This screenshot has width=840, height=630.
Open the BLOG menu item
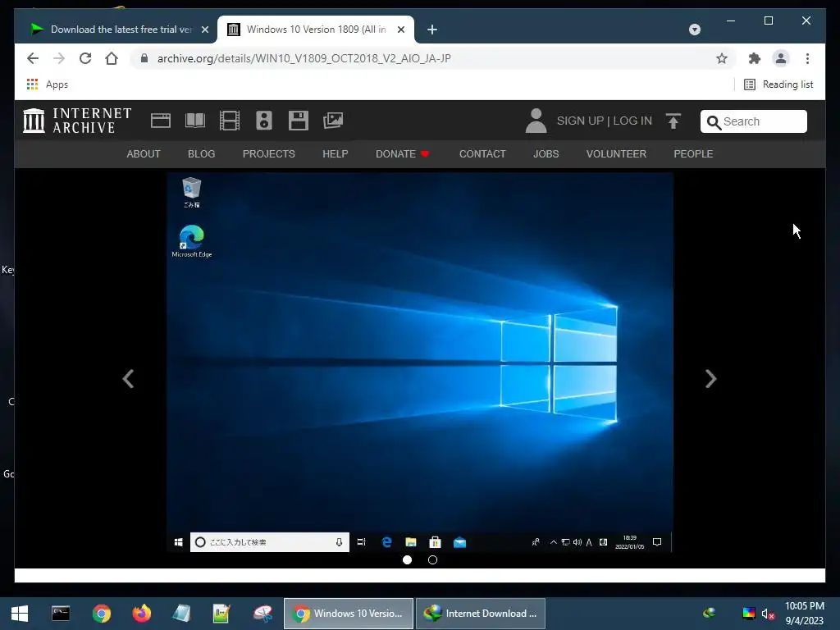point(202,154)
